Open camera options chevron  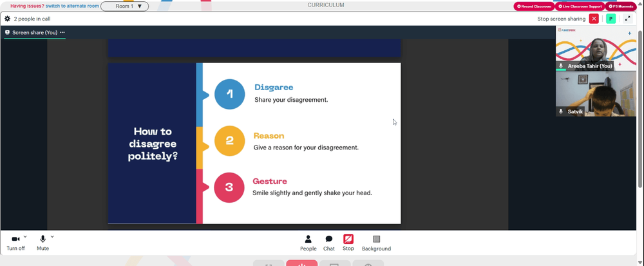tap(25, 236)
